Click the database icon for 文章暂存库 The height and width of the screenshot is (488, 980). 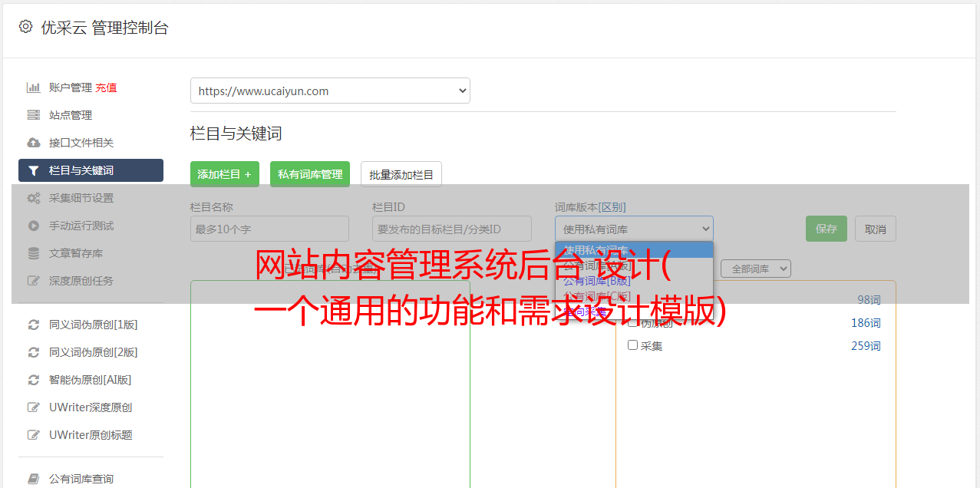(x=34, y=253)
